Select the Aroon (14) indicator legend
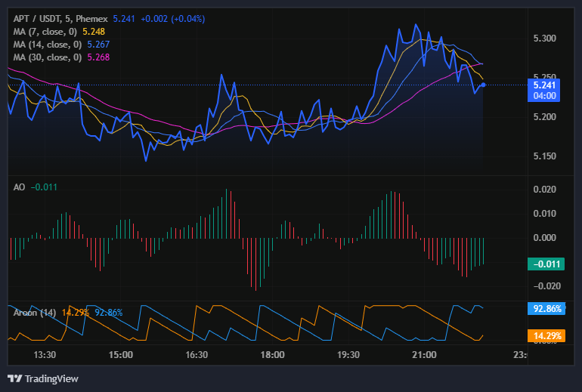This screenshot has height=392, width=582. point(33,312)
